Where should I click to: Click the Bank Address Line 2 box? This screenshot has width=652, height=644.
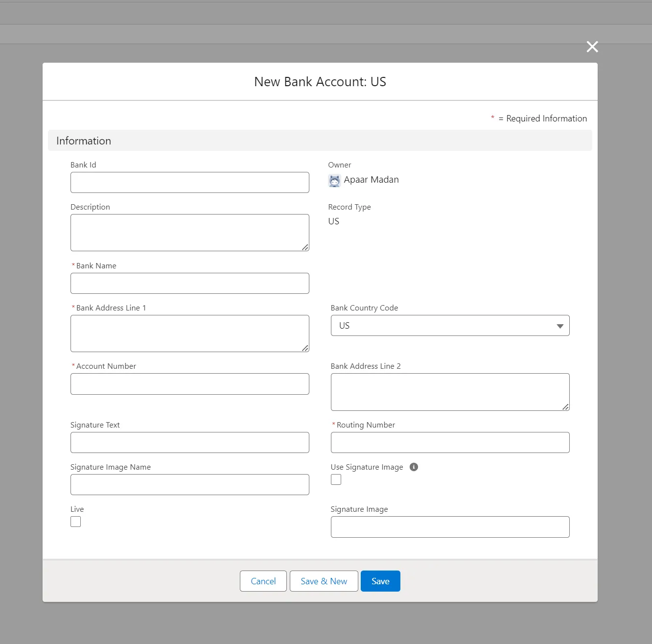pyautogui.click(x=450, y=392)
